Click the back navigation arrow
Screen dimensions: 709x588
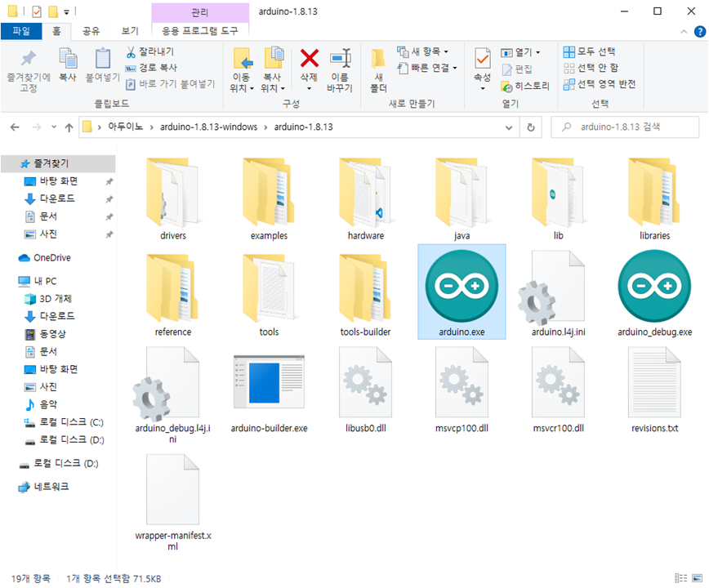(x=15, y=127)
